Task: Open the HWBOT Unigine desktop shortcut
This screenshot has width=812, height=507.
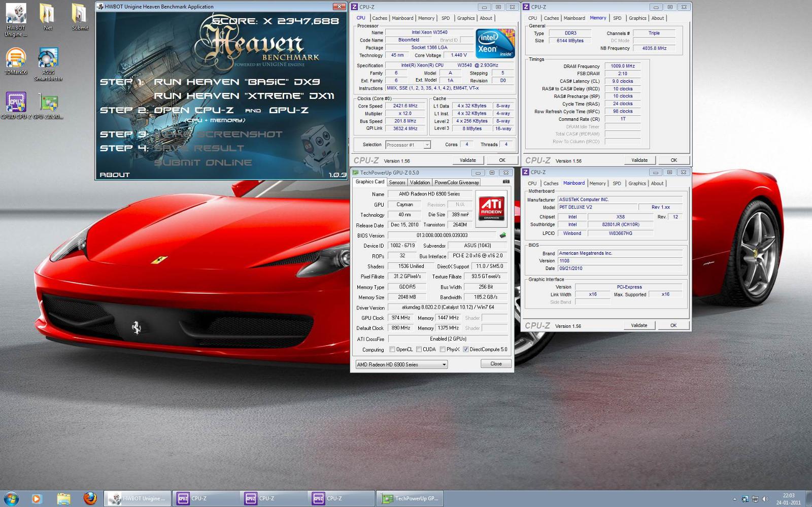Action: point(16,20)
